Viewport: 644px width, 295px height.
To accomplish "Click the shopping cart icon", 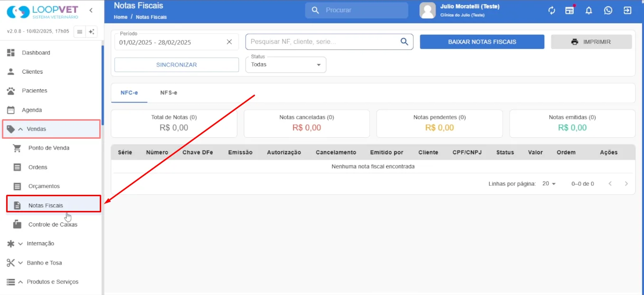I will 17,148.
